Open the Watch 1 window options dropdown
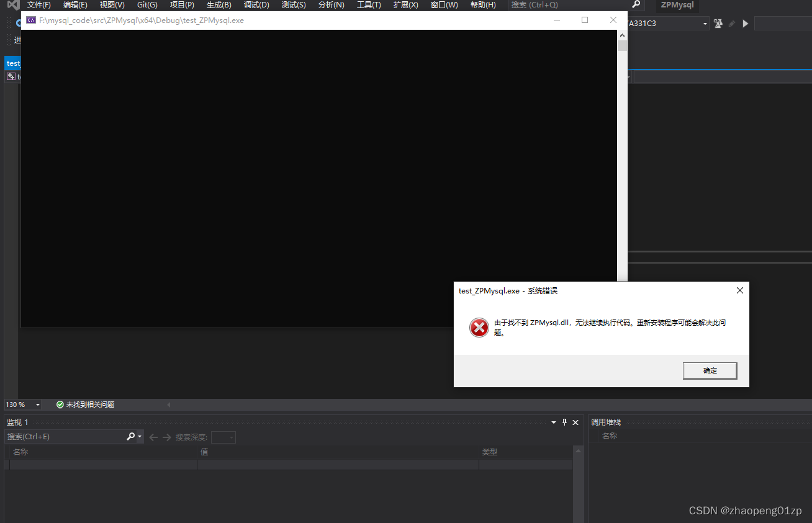 pyautogui.click(x=554, y=422)
